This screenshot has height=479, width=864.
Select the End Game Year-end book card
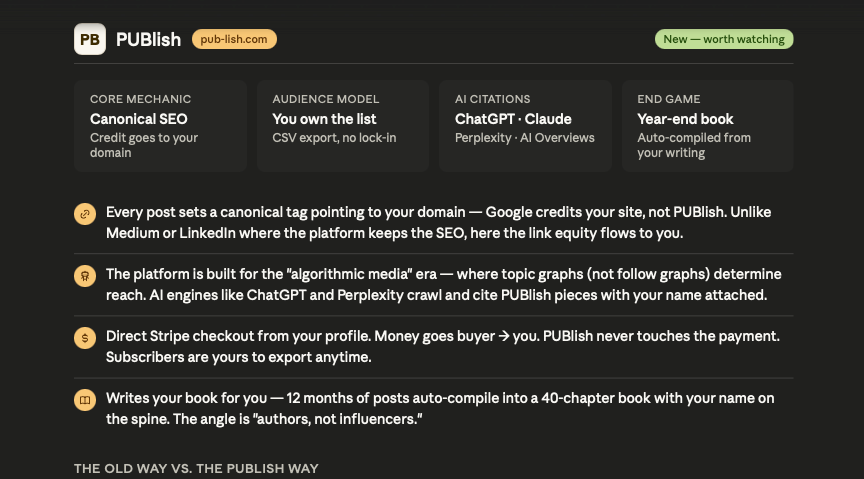708,126
